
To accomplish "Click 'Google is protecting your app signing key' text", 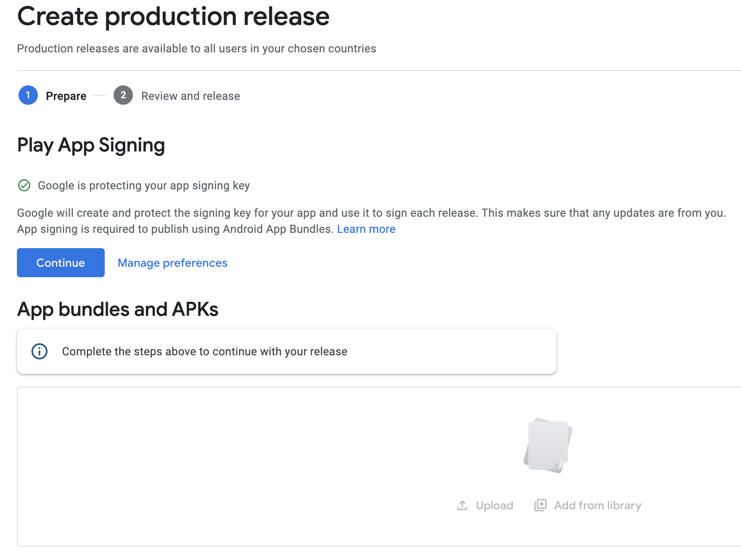I will [144, 185].
